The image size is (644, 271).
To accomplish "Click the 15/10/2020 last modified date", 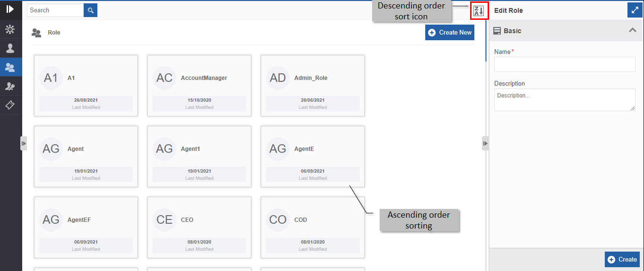I will 199,100.
